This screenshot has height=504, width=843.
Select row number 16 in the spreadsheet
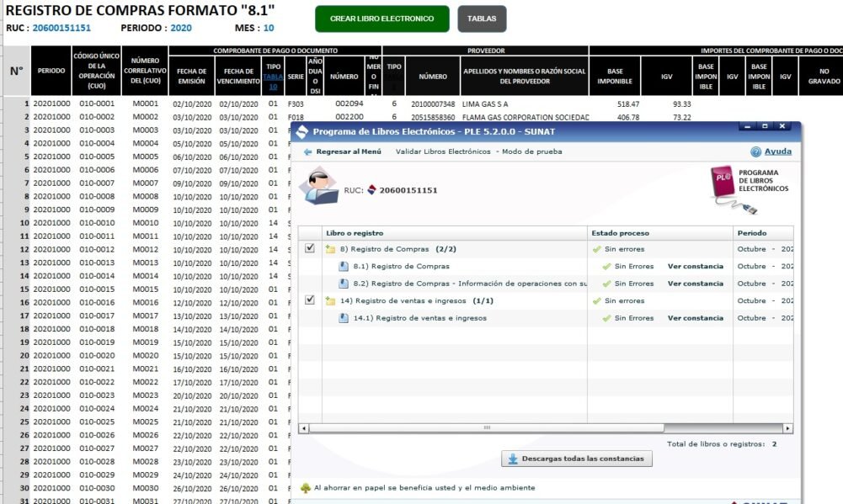[x=24, y=303]
